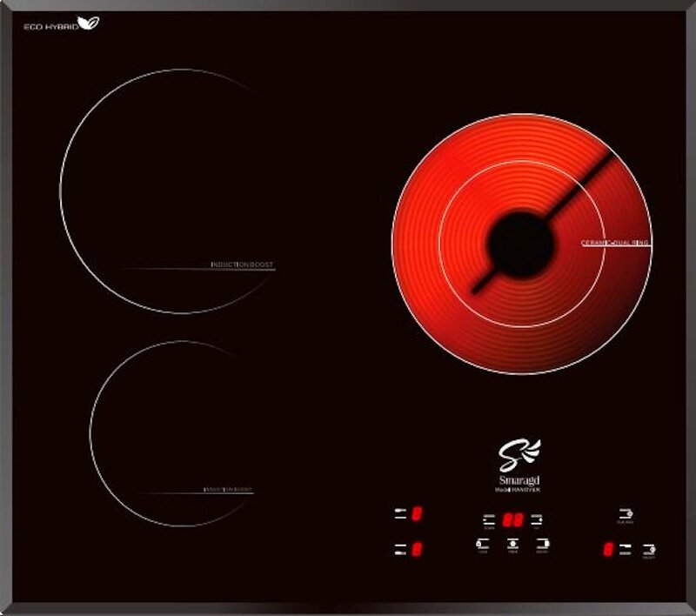696x616 pixels.
Task: Tap the Ceramic Dual Ring label
Action: (614, 243)
